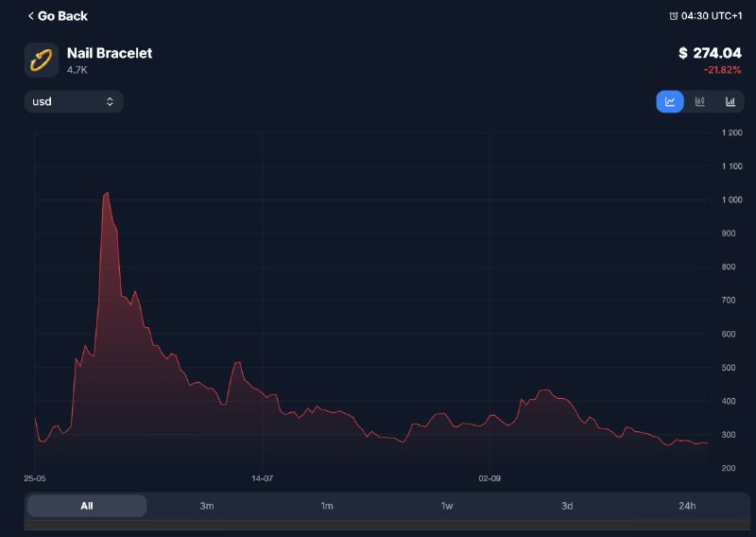Screen dimensions: 756x537
Task: Click the chart's highest peak near 1 000
Action: [x=107, y=193]
